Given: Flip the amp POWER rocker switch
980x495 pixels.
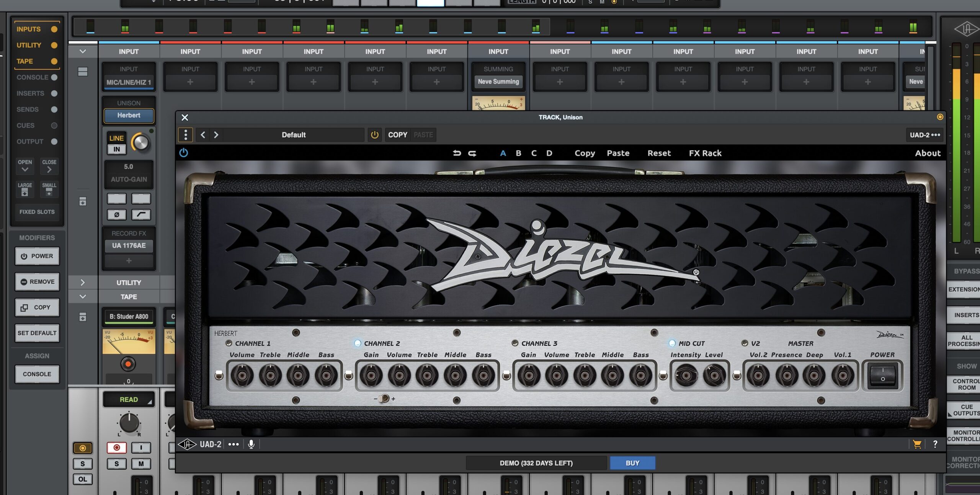Looking at the screenshot, I should [x=882, y=375].
